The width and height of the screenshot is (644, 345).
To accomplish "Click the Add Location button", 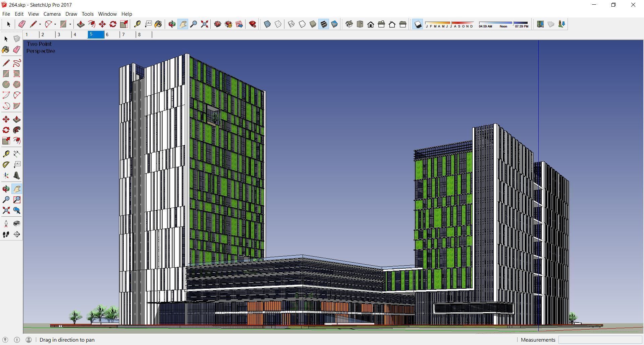I will pos(540,24).
